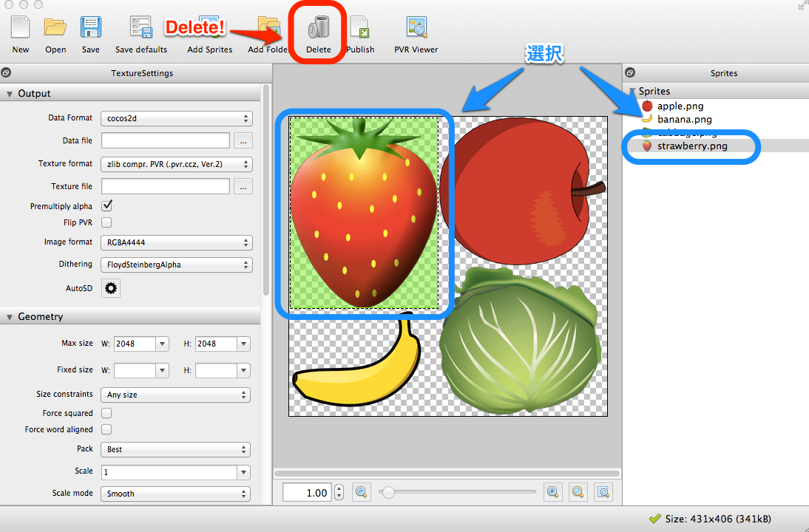Screen dimensions: 809x532
Task: Delete the selected sprite with the trash icon
Action: 319,30
